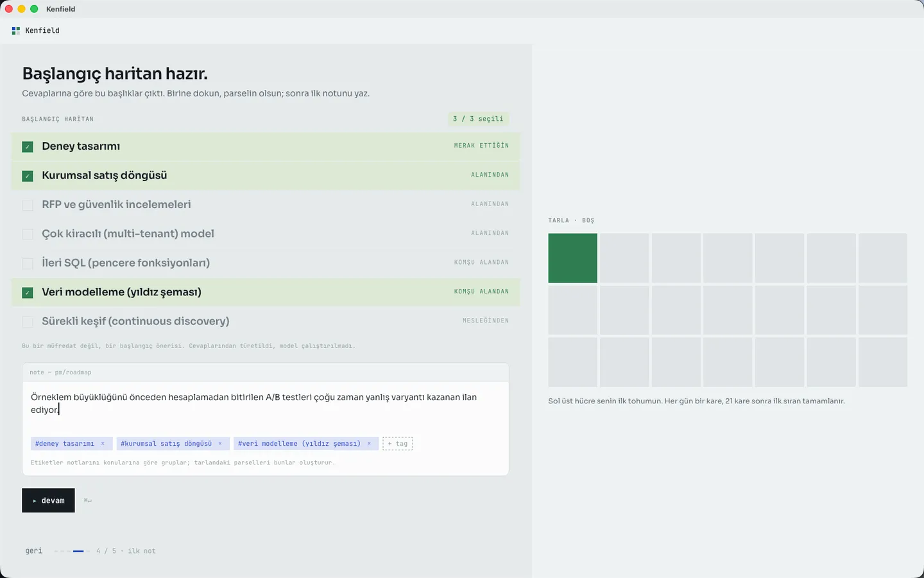This screenshot has width=924, height=578.
Task: Tick the RFP ve güvenlik incelemeleri checkbox
Action: click(x=28, y=205)
